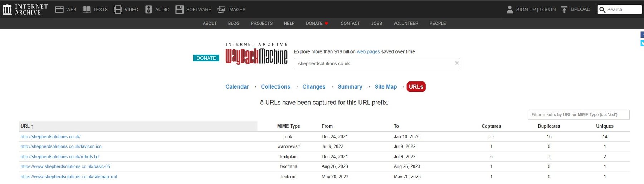644x184 pixels.
Task: Click the '16' duplicates cell
Action: tap(549, 136)
